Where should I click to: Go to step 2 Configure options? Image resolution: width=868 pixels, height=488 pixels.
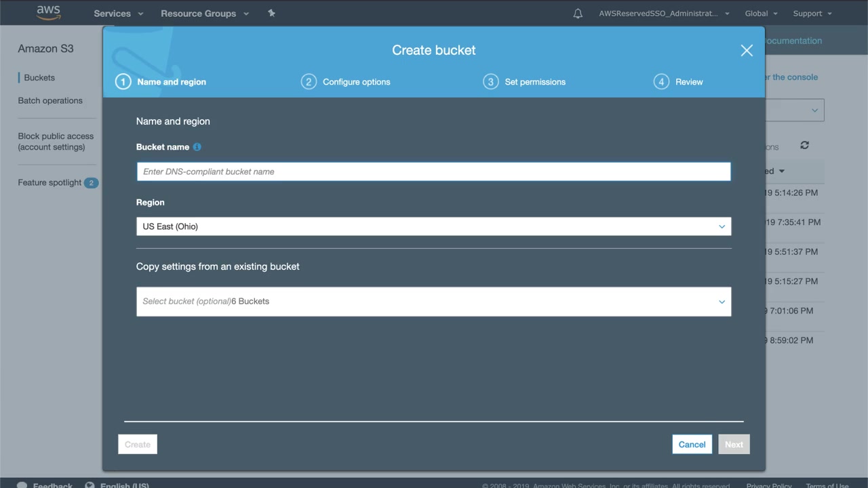tap(346, 82)
